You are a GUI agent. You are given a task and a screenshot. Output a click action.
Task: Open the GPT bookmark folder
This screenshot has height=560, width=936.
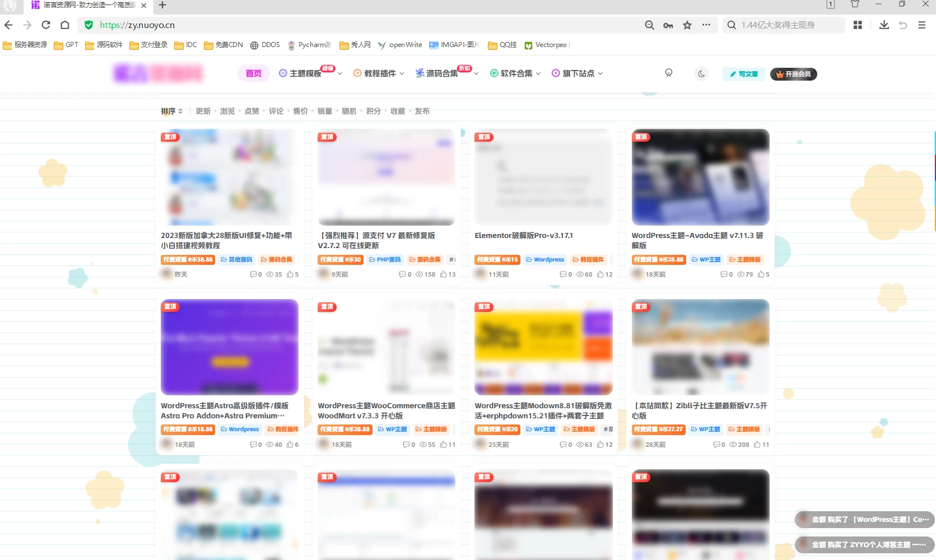click(x=66, y=45)
